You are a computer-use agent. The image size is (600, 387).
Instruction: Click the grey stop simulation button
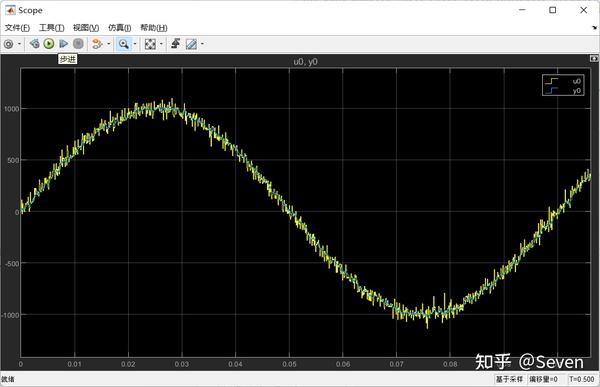click(x=78, y=44)
